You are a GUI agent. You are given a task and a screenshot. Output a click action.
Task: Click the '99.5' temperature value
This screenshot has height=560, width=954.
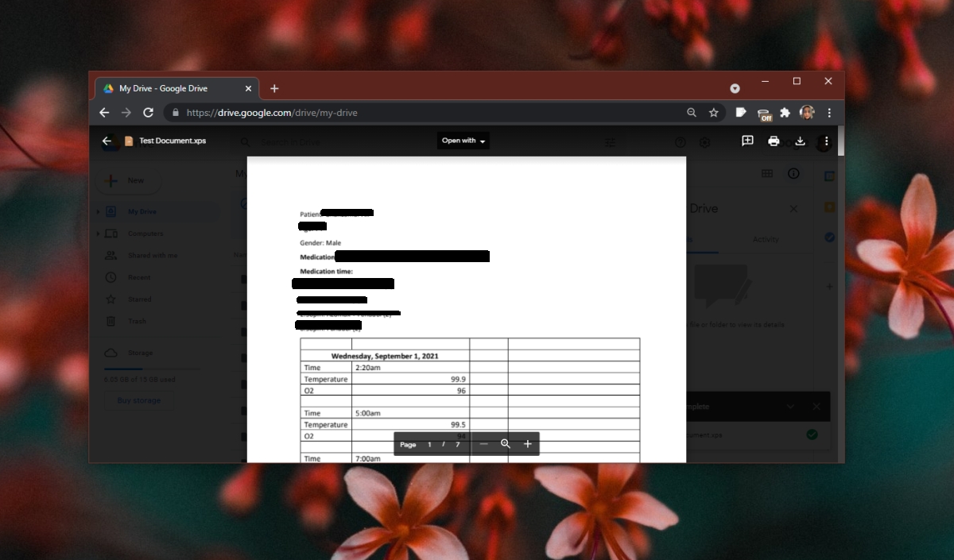point(458,425)
